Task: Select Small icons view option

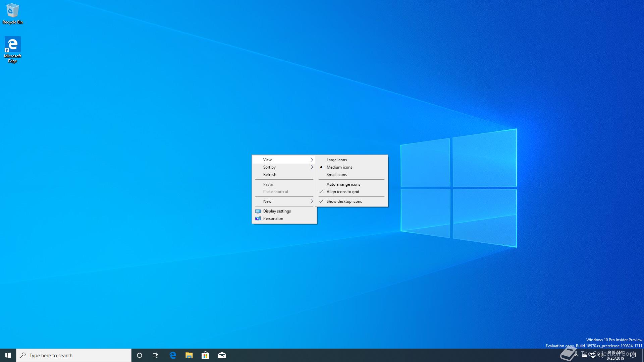Action: point(352,175)
